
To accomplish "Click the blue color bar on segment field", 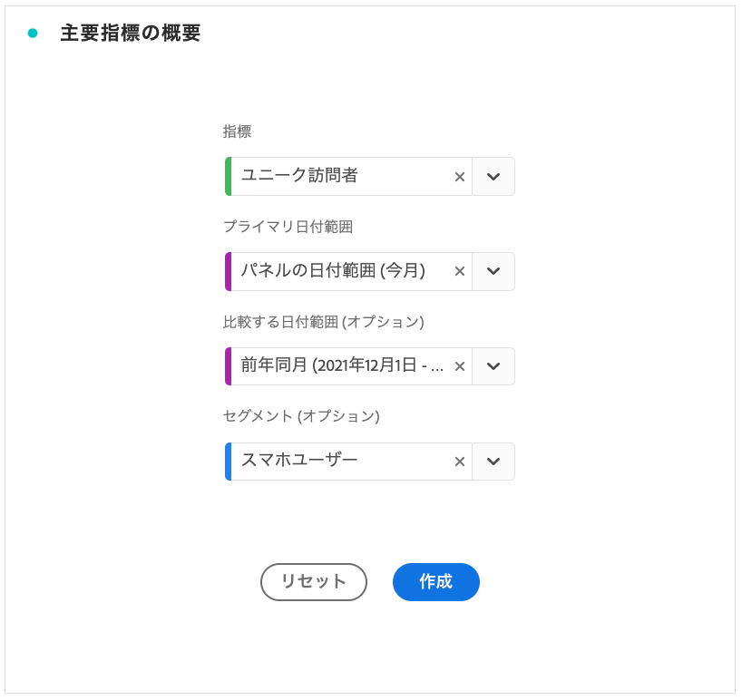I will (x=228, y=462).
